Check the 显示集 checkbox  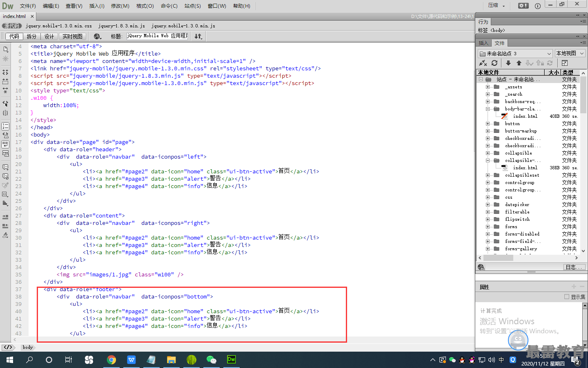pyautogui.click(x=567, y=297)
